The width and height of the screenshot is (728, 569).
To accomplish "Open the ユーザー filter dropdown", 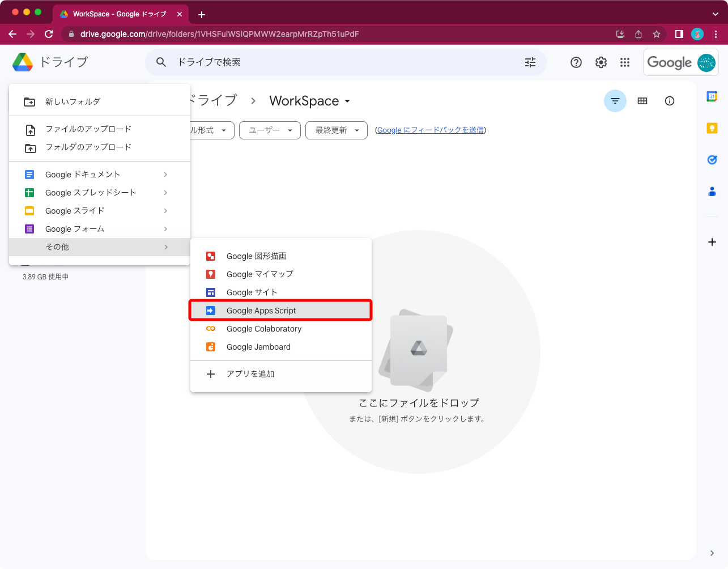I will (x=270, y=130).
